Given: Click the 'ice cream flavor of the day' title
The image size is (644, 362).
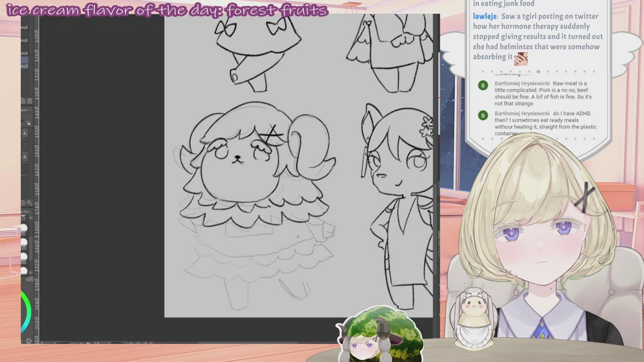Looking at the screenshot, I should click(167, 10).
